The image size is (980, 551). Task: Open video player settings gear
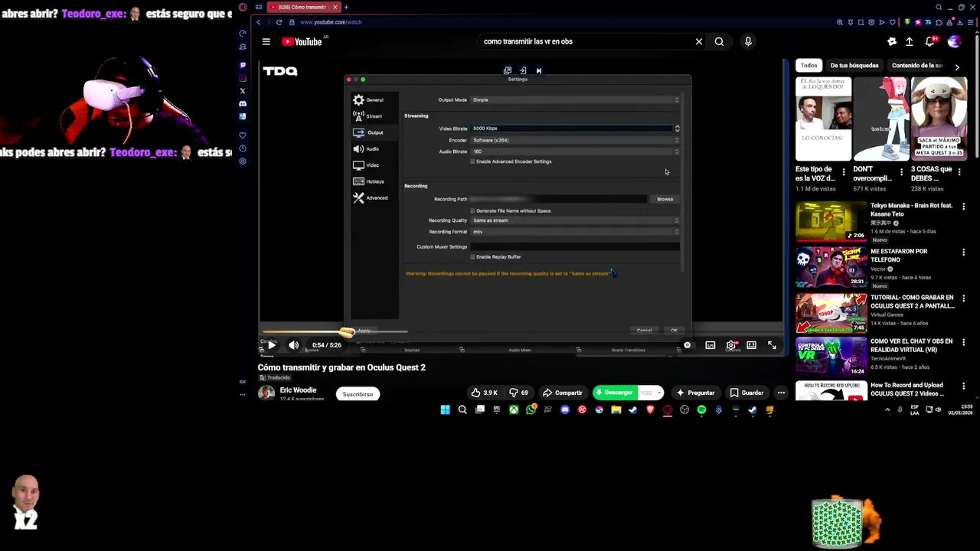point(731,345)
